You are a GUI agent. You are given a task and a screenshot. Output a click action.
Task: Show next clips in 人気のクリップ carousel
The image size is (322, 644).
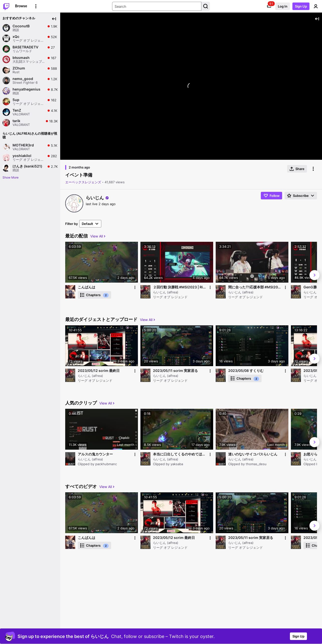(314, 442)
